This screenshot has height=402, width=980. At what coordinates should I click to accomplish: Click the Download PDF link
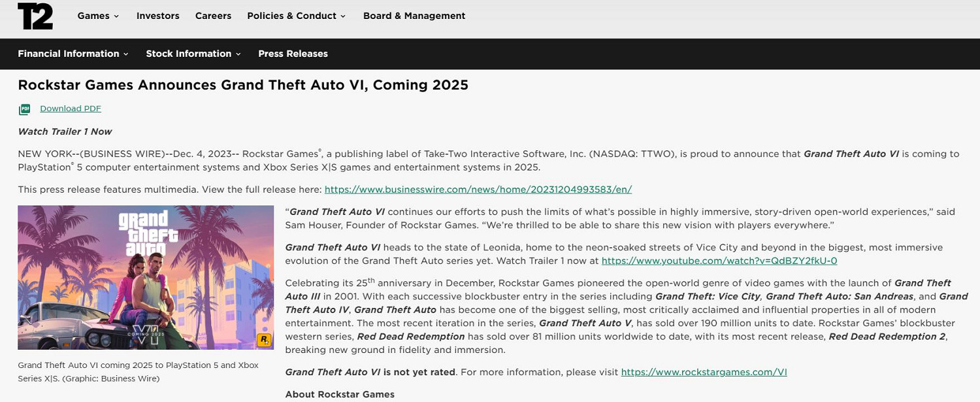70,108
